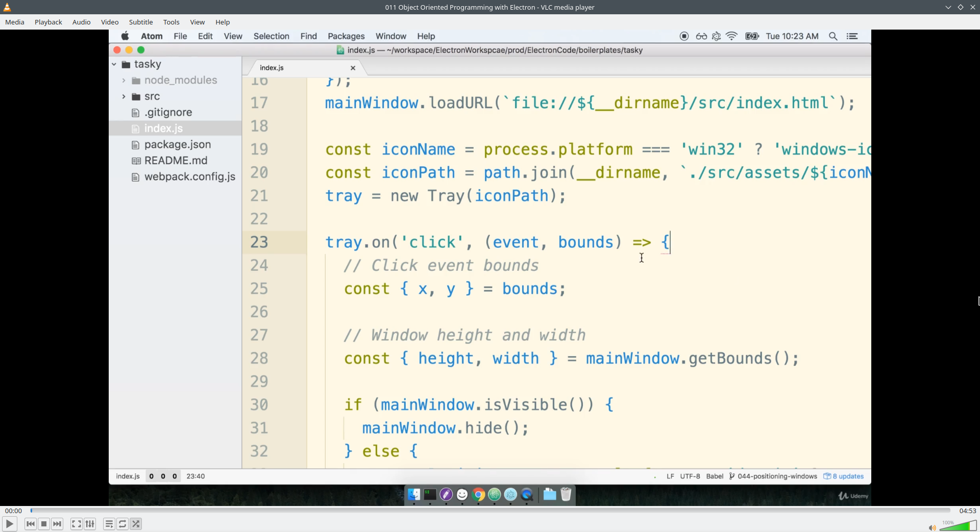Open Google Chrome from the dock
980x532 pixels.
tap(479, 494)
